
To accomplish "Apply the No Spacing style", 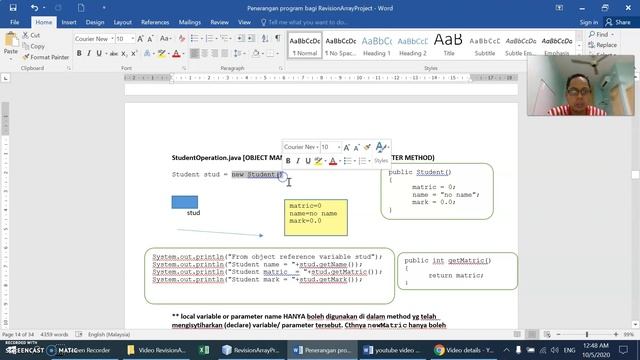I will click(341, 45).
